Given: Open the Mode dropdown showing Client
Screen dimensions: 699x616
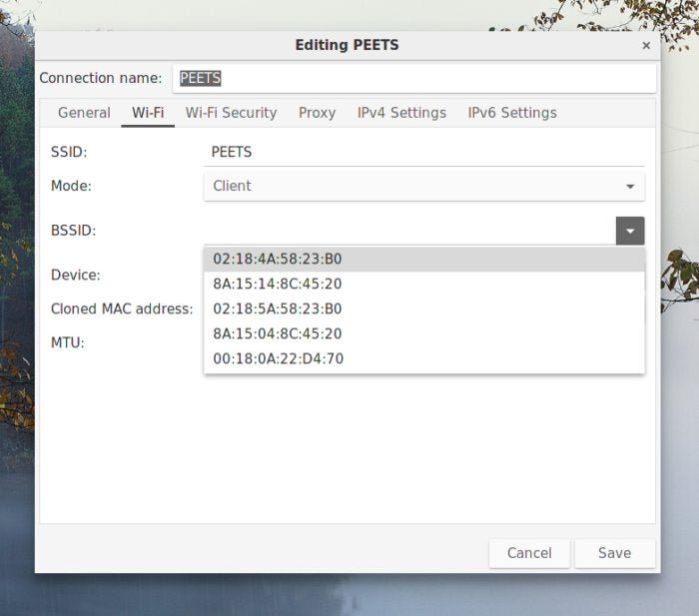Looking at the screenshot, I should click(424, 186).
